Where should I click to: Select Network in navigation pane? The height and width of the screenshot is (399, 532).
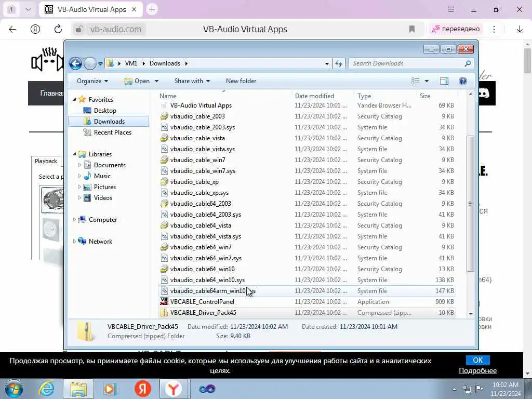click(x=100, y=242)
